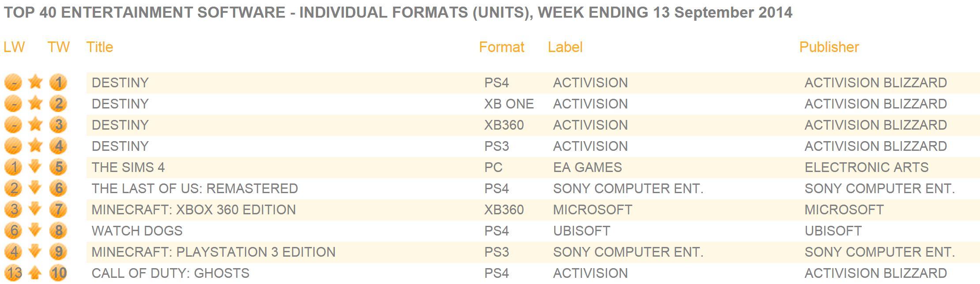The height and width of the screenshot is (284, 980).
Task: Select the MINECRAFT: PLAYSTATION 3 EDITION title
Action: pos(214,252)
